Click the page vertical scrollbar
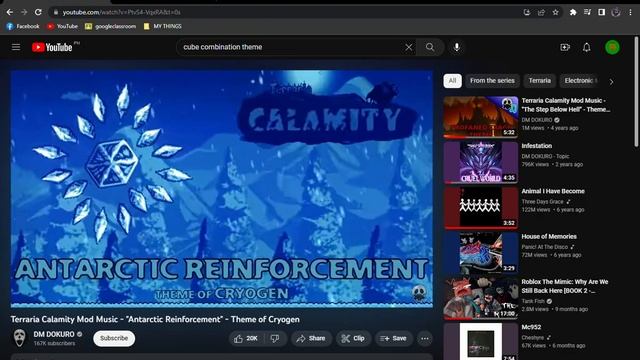This screenshot has height=360, width=640. click(x=636, y=92)
